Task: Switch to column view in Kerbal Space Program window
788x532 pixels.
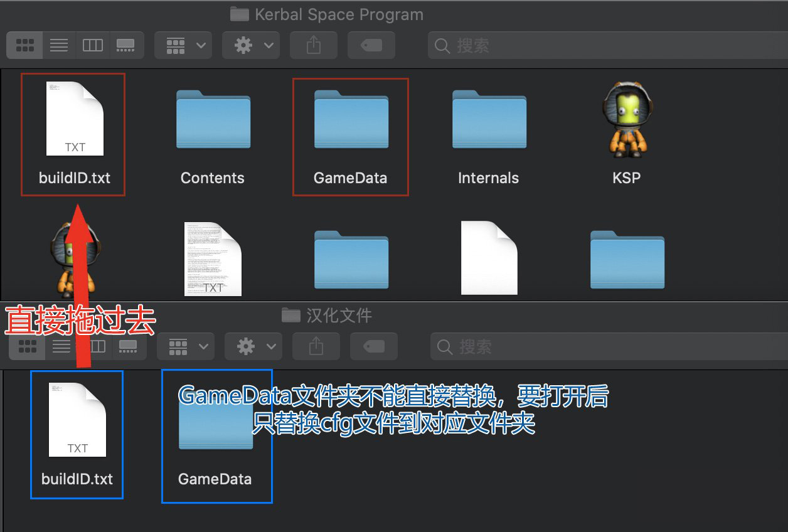Action: [93, 45]
